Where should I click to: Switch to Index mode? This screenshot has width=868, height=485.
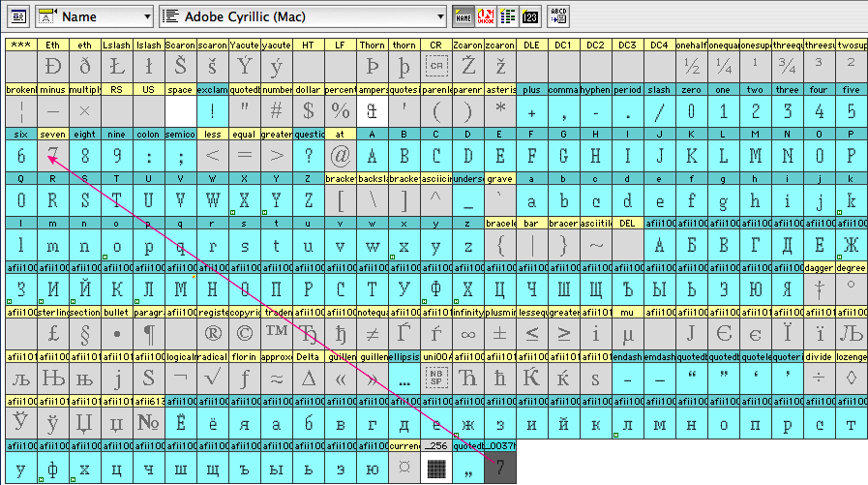click(x=508, y=16)
